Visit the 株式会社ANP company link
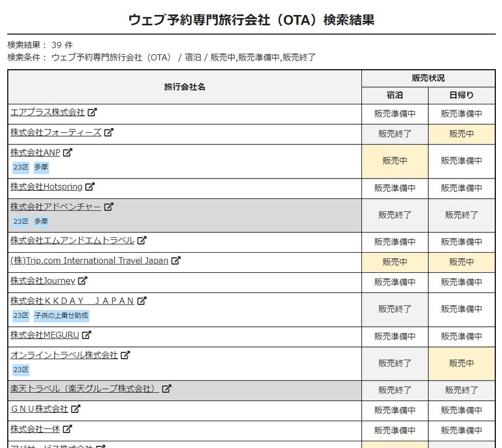 pyautogui.click(x=35, y=153)
